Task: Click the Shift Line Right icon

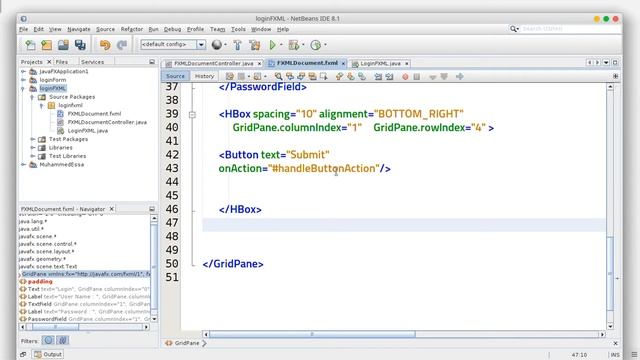Action: point(389,76)
